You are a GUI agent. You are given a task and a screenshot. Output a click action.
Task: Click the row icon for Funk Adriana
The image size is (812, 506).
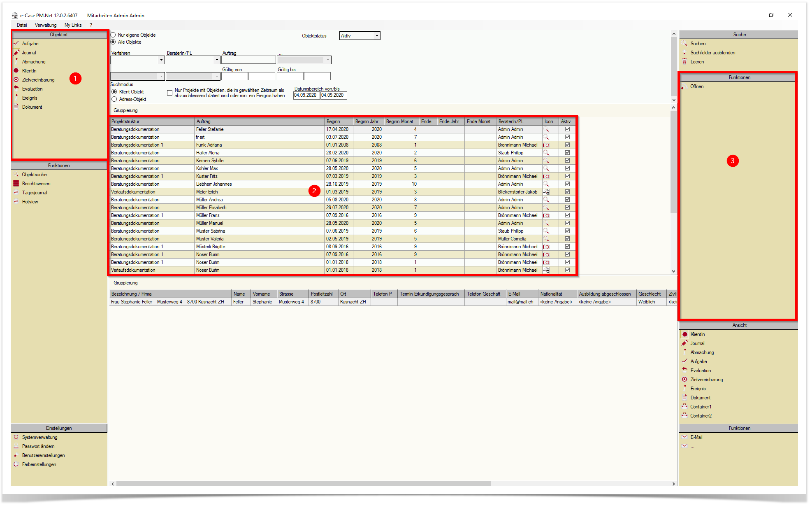(x=546, y=145)
